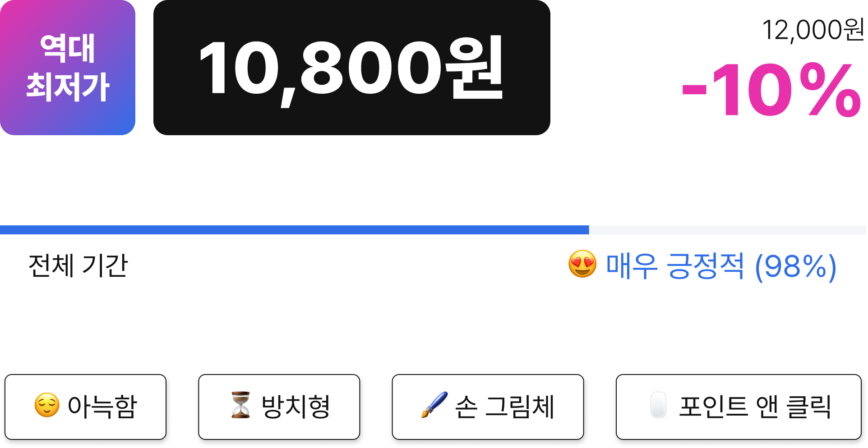The height and width of the screenshot is (448, 868).
Task: Click the 아늑함 text label
Action: [x=102, y=407]
